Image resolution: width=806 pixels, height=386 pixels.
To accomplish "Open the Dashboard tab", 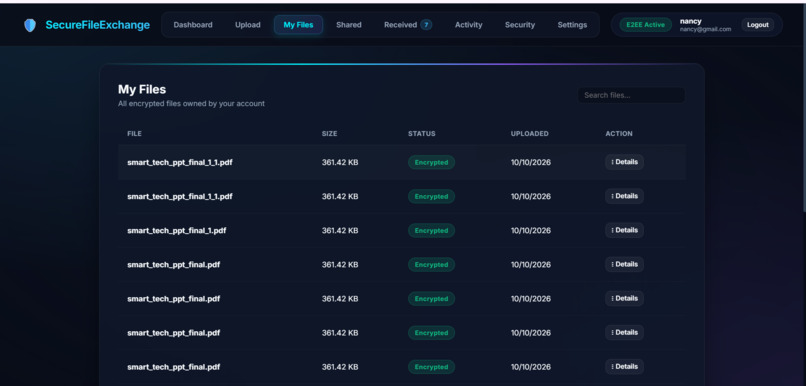I will tap(193, 25).
